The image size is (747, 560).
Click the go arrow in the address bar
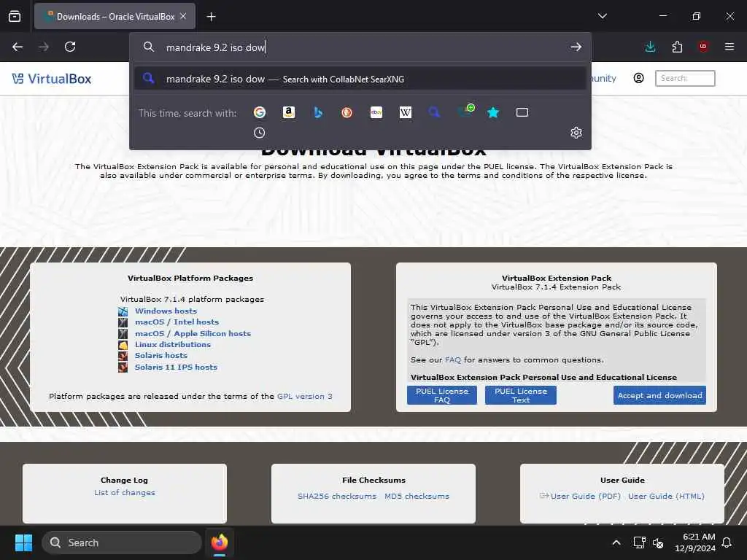point(576,47)
